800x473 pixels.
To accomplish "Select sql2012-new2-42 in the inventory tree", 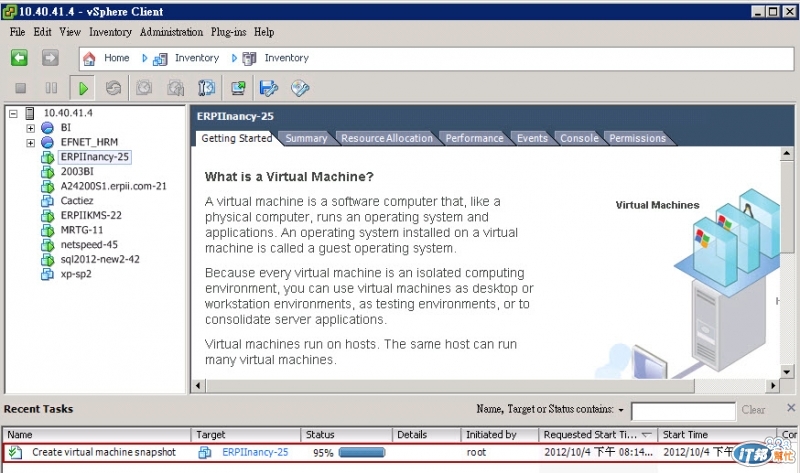I will point(100,260).
